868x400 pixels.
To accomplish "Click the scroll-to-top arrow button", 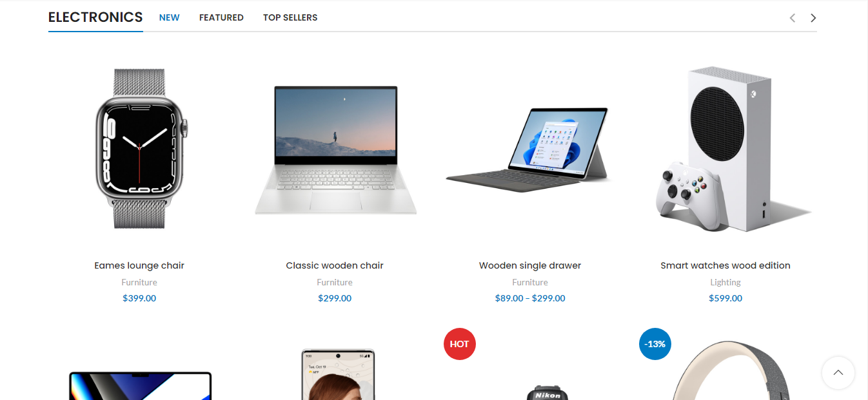I will [838, 372].
